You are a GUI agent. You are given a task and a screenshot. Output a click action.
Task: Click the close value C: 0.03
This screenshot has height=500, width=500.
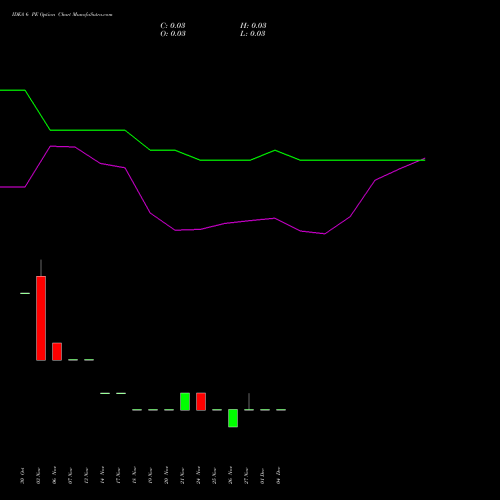coord(173,26)
